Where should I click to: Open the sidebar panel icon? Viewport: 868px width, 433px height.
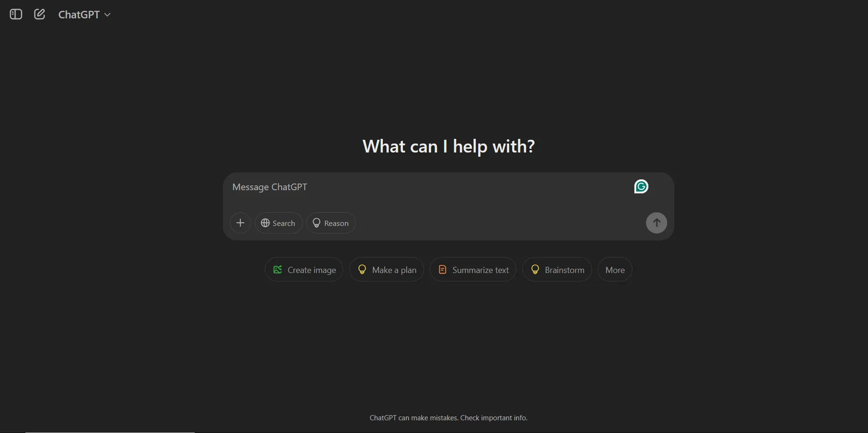click(x=16, y=15)
